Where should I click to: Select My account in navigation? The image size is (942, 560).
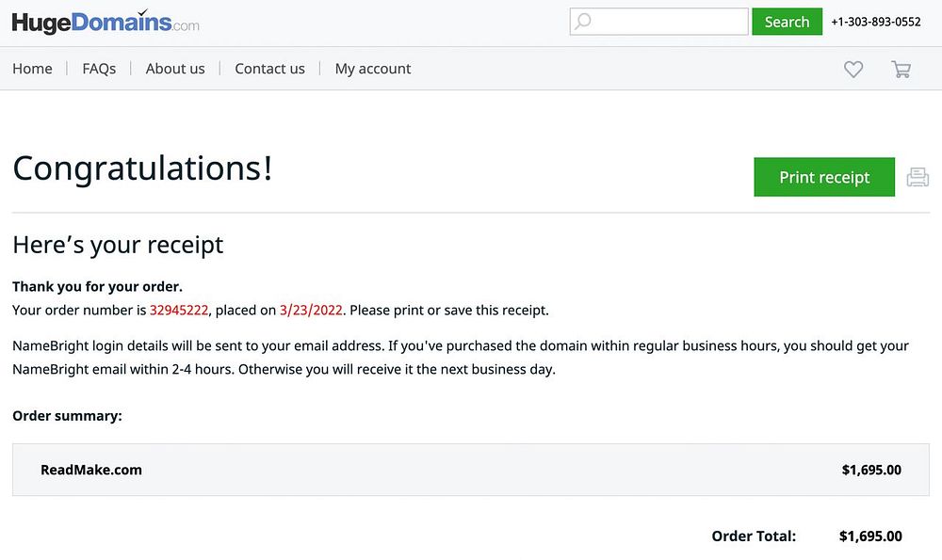point(373,69)
